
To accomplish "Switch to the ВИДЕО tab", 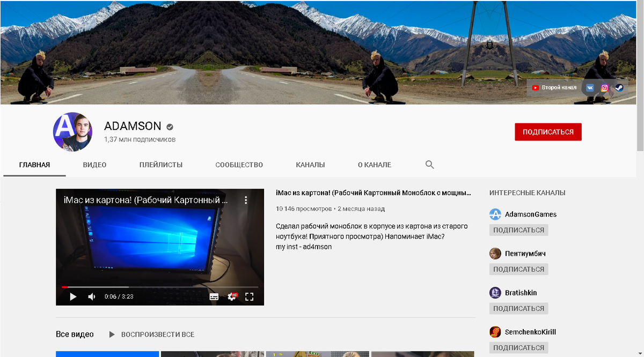I will coord(95,165).
